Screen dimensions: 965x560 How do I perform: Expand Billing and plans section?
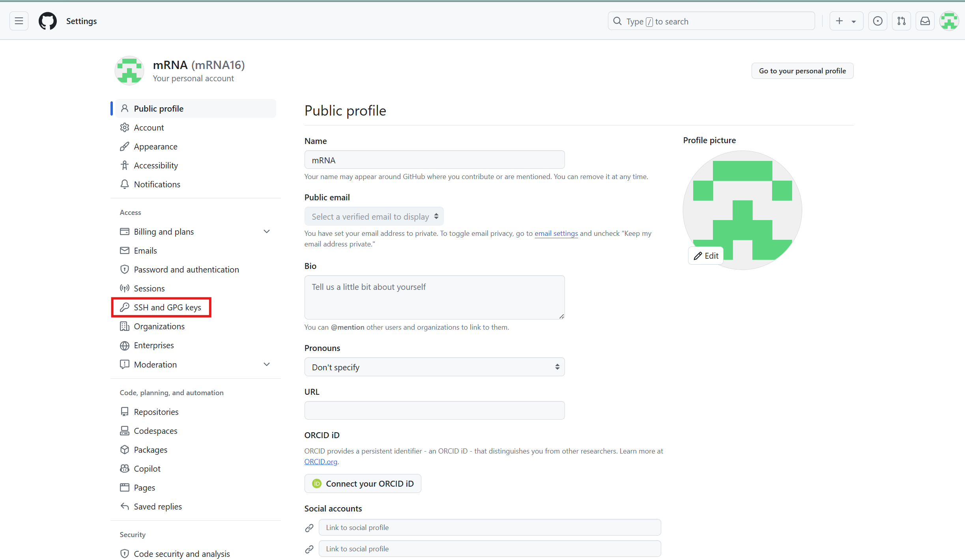coord(267,231)
